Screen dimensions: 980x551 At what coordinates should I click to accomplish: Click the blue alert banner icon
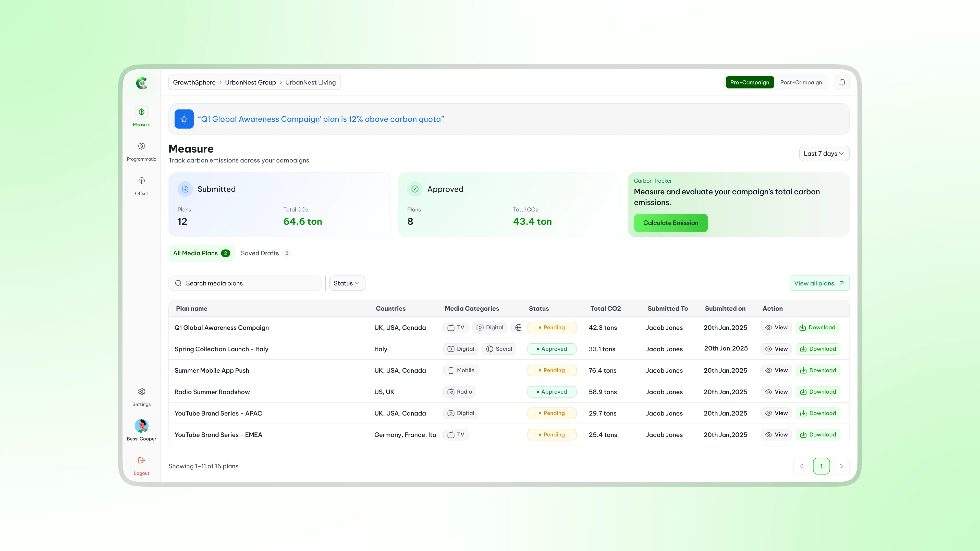point(184,119)
